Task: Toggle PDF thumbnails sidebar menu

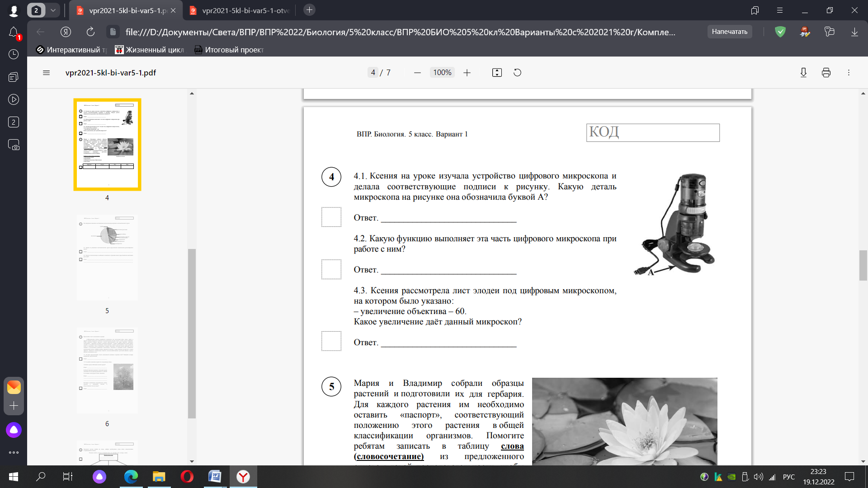Action: (46, 73)
